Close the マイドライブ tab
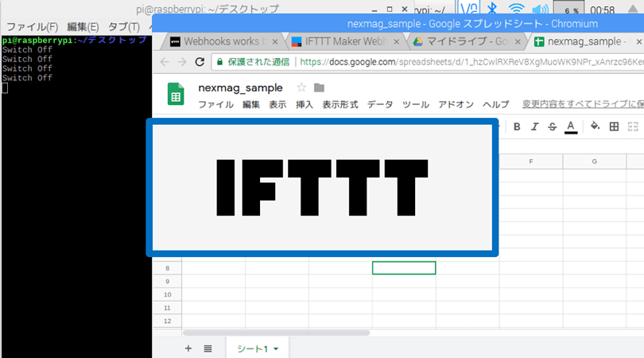Image resolution: width=644 pixels, height=358 pixels. tap(518, 42)
